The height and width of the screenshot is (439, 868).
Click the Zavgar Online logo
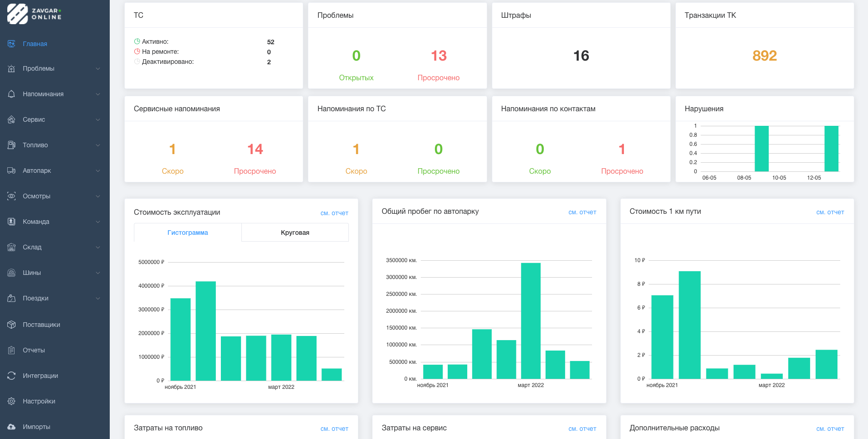(35, 14)
